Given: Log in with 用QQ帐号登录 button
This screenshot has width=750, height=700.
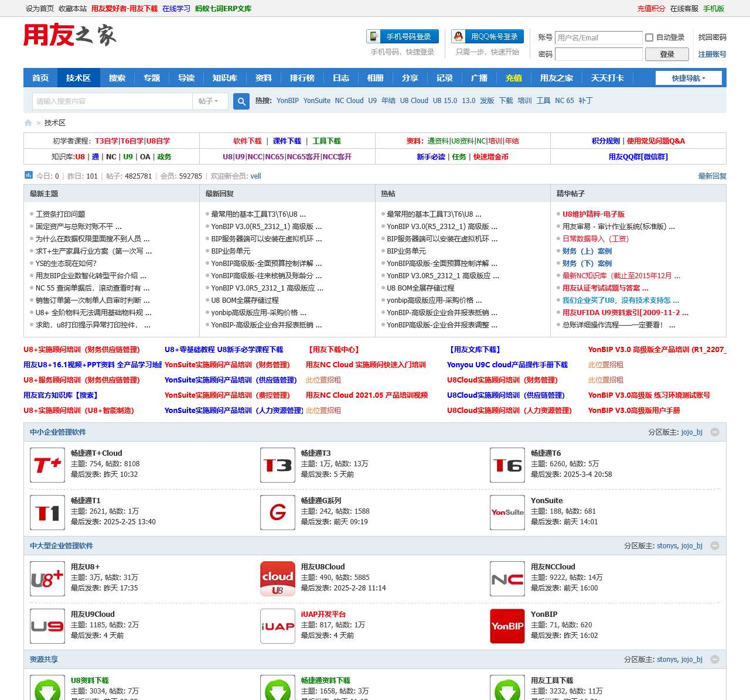Looking at the screenshot, I should pyautogui.click(x=487, y=36).
